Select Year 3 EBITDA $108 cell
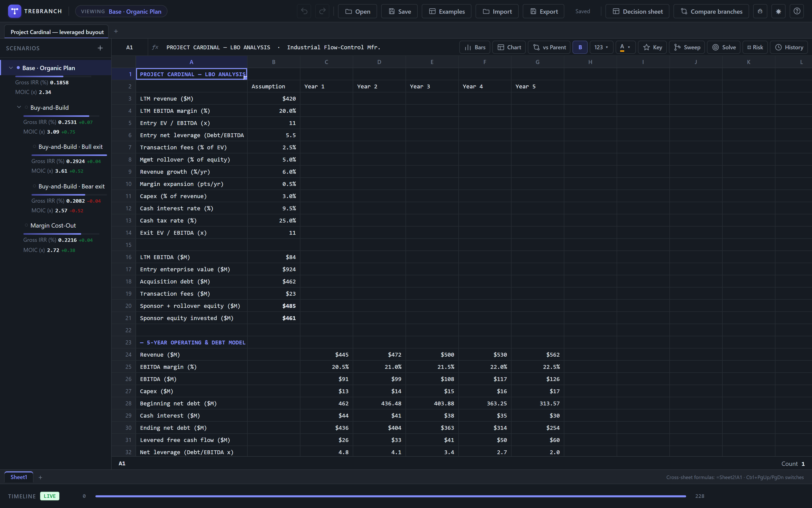 [432, 379]
